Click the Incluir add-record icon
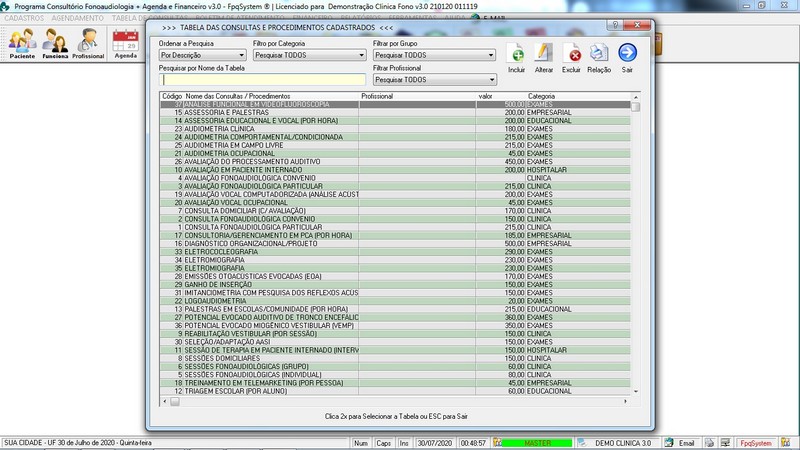The image size is (800, 450). pyautogui.click(x=516, y=53)
